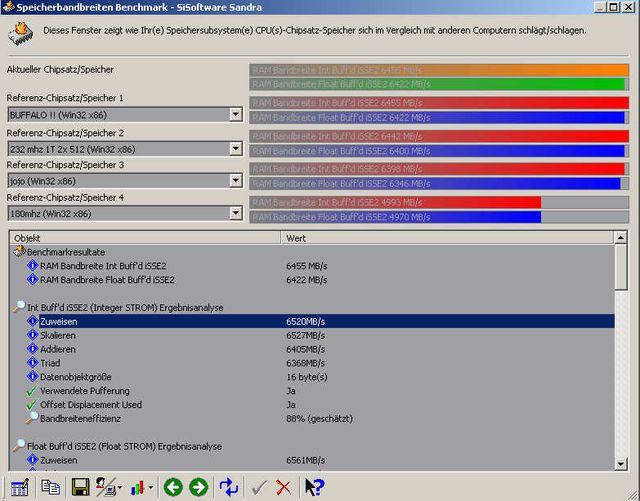Click the value 88% (geschätzt)
Image resolution: width=640 pixels, height=501 pixels.
[319, 419]
